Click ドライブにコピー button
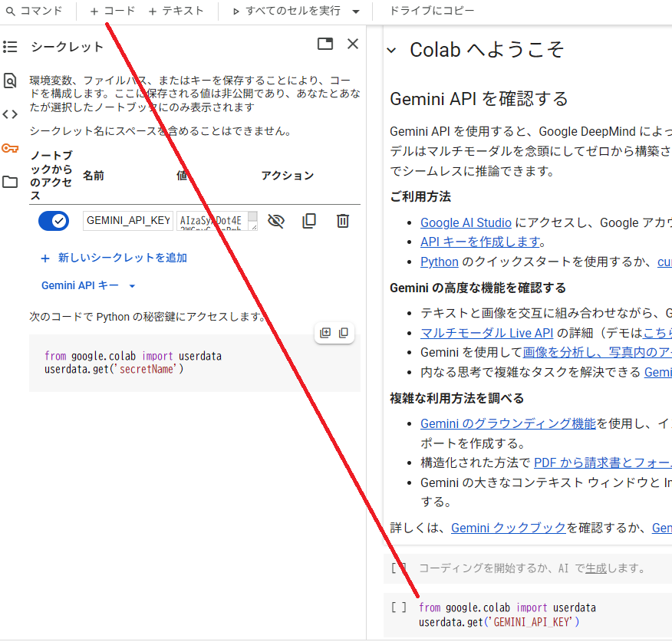672x642 pixels. tap(432, 10)
